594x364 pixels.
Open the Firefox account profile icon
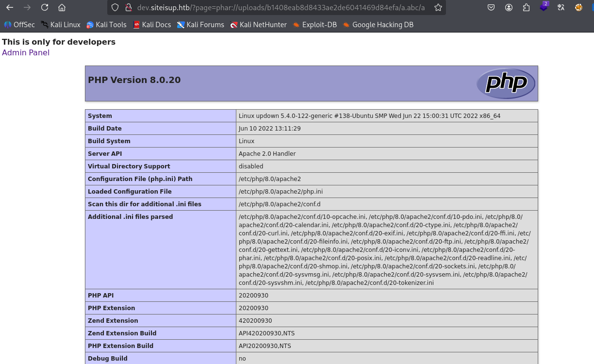coord(509,7)
